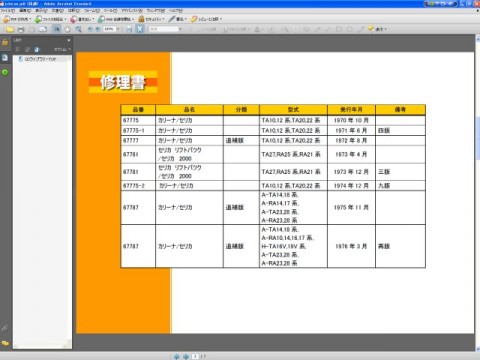The image size is (480, 360).
Task: Open the last menu bar item (Help)
Action: point(176,11)
